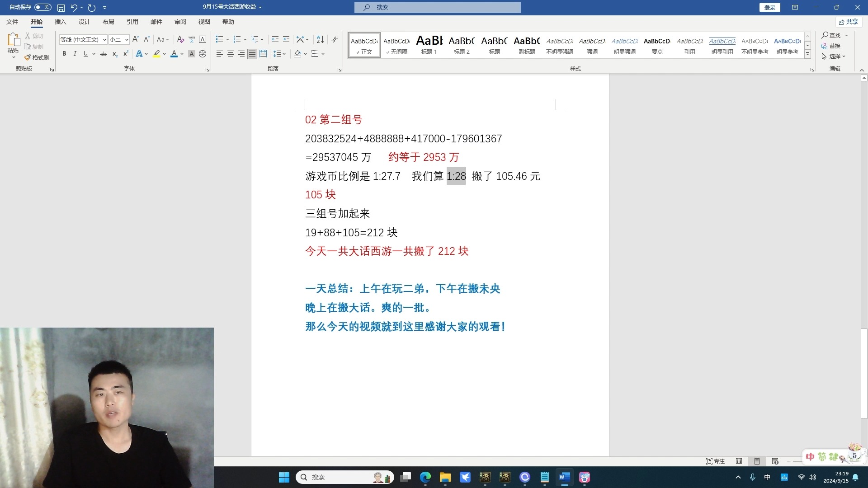Click the strikethrough ab icon
Image resolution: width=868 pixels, height=488 pixels.
104,54
